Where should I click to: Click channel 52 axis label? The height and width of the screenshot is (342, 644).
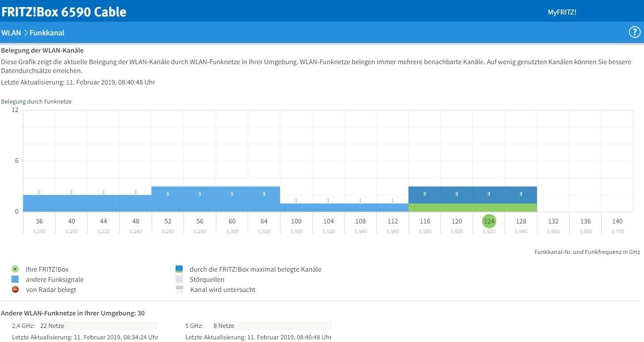pyautogui.click(x=168, y=221)
